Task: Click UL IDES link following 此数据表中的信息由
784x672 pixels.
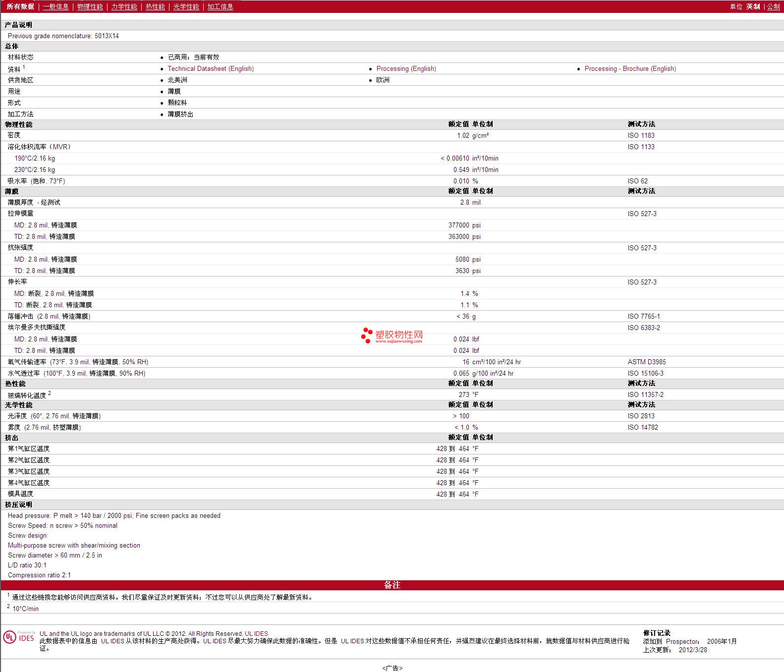Action: tap(112, 641)
